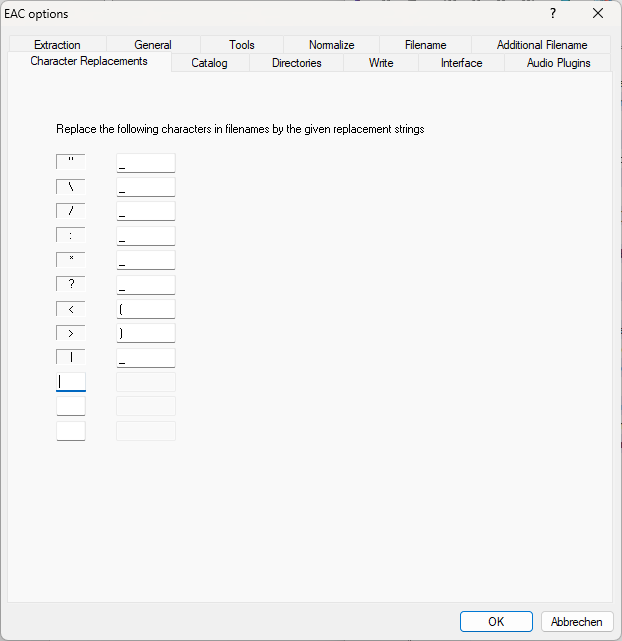Viewport: 622px width, 641px height.
Task: Open the Filename tab
Action: point(425,45)
